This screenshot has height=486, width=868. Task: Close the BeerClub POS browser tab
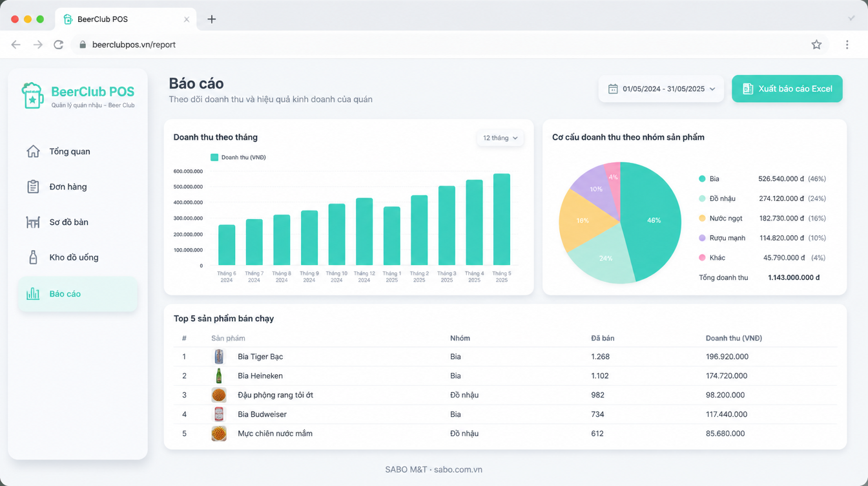(x=187, y=19)
